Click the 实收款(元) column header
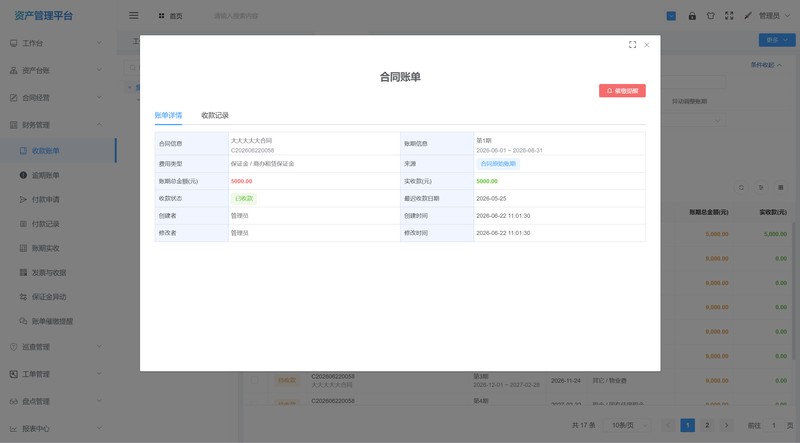The height and width of the screenshot is (443, 800). (x=772, y=212)
